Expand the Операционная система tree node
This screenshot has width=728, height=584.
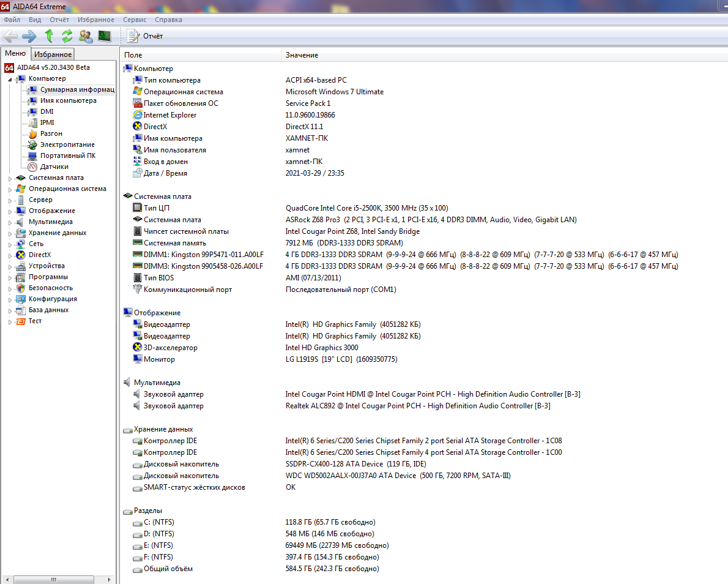(10, 190)
